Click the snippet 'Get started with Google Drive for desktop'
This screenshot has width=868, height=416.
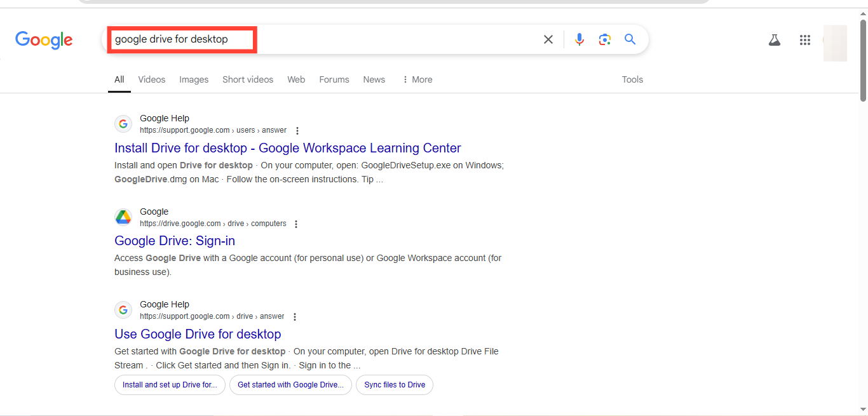click(x=306, y=358)
